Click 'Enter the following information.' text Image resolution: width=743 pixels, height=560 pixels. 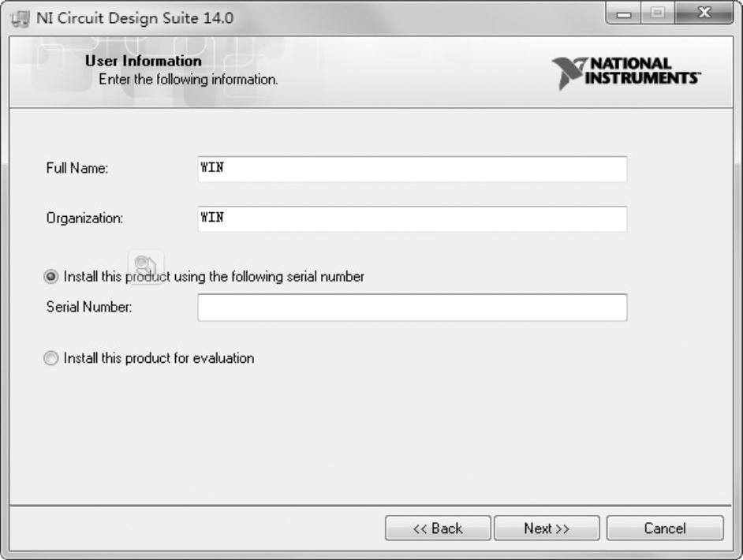coord(189,79)
